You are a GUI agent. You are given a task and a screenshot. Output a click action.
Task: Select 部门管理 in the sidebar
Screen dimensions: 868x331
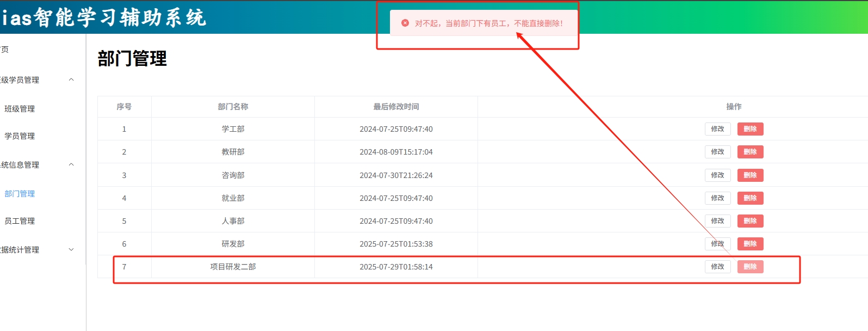click(x=20, y=194)
